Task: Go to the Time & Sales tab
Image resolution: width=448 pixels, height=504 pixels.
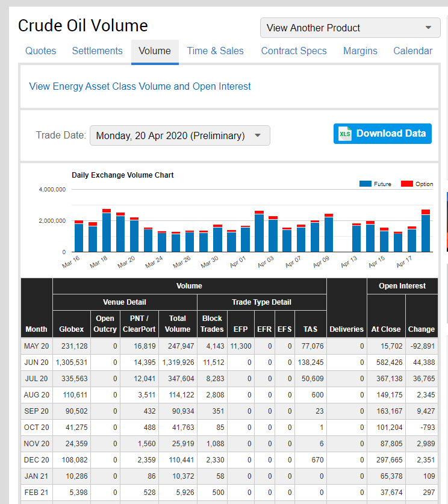Action: [x=215, y=51]
